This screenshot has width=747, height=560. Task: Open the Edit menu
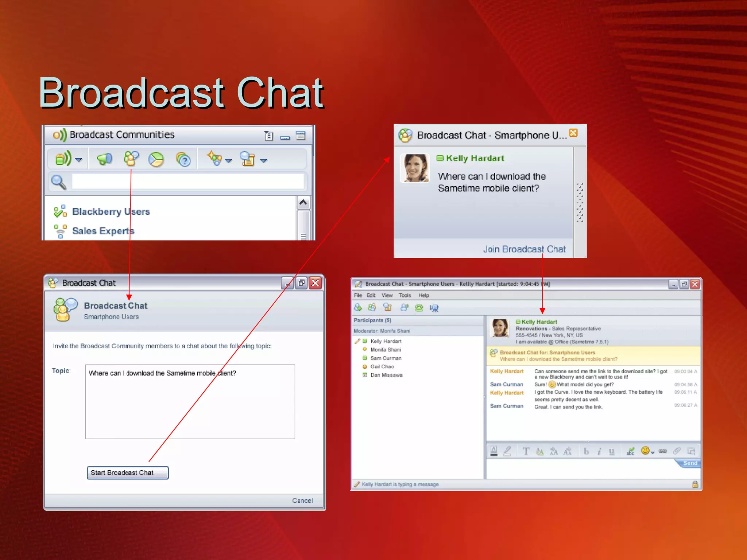[371, 295]
